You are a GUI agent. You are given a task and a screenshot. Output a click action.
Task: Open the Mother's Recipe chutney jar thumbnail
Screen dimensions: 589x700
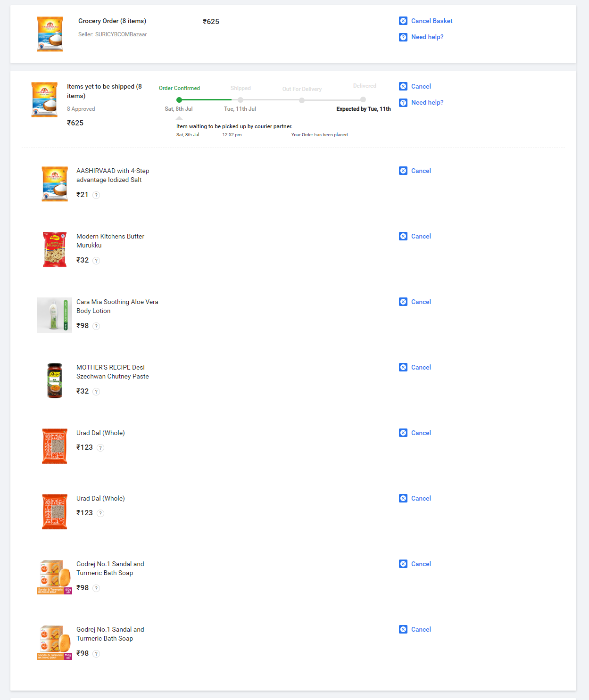pyautogui.click(x=55, y=380)
